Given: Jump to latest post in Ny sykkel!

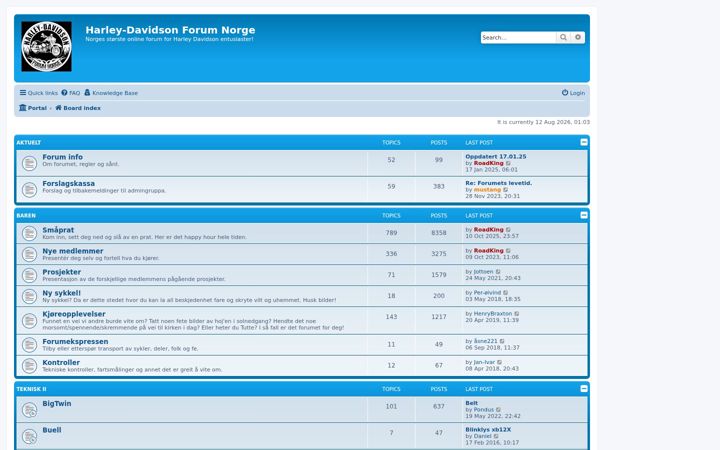Looking at the screenshot, I should (506, 293).
